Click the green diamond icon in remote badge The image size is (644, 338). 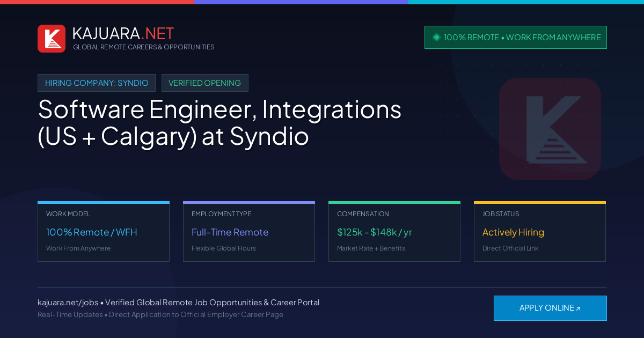tap(436, 37)
